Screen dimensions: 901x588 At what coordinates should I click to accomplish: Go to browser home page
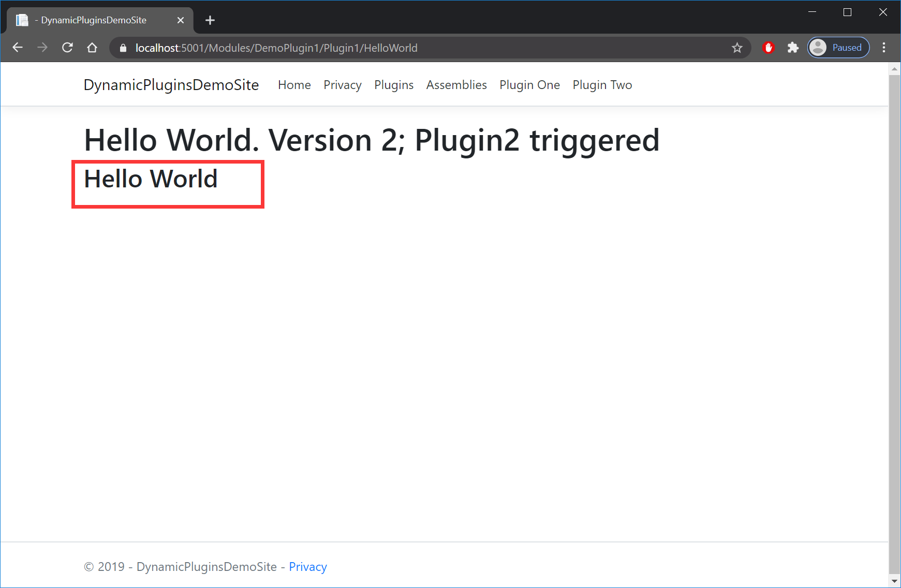92,48
